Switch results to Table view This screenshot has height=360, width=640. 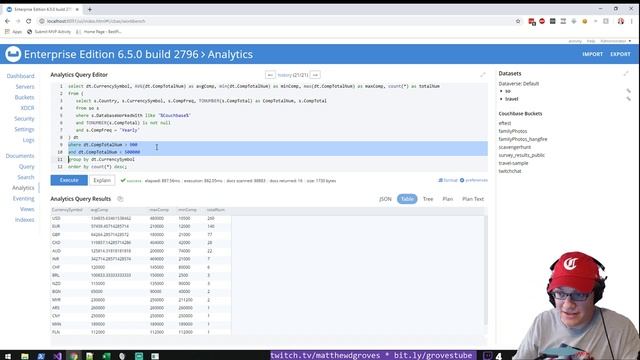pos(407,199)
